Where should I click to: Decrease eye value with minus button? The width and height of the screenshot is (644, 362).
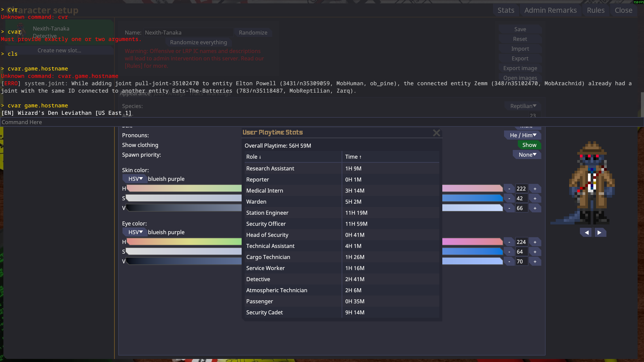(x=509, y=262)
